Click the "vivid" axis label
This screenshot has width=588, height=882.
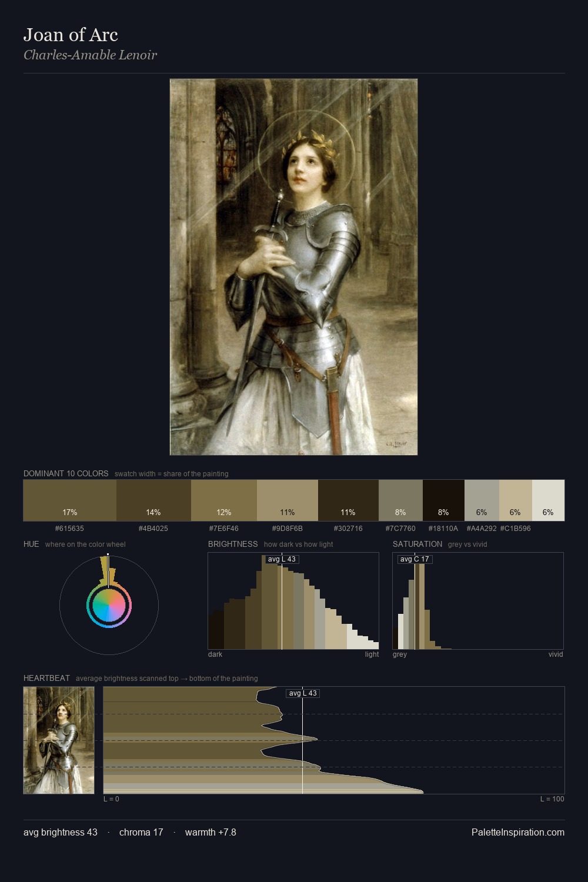coord(556,654)
